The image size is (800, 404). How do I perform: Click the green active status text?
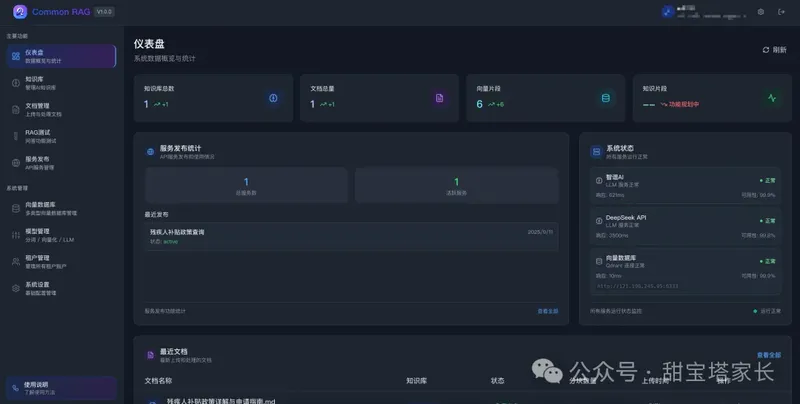(x=170, y=242)
